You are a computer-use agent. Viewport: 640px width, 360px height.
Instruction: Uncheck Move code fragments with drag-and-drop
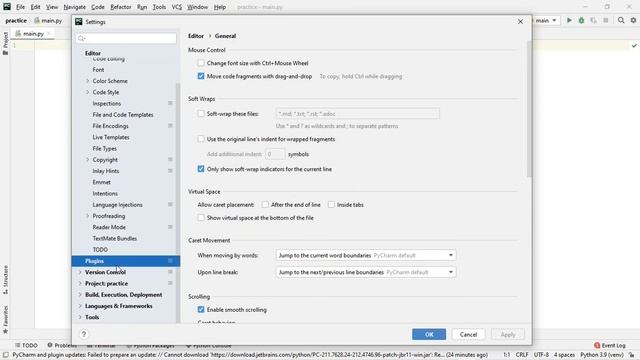tap(201, 76)
